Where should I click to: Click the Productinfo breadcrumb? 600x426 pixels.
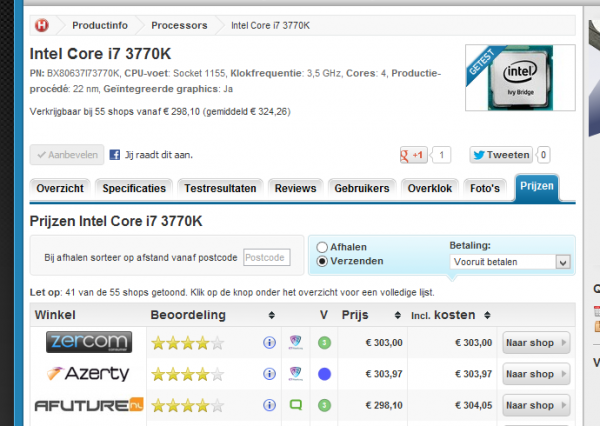click(100, 26)
